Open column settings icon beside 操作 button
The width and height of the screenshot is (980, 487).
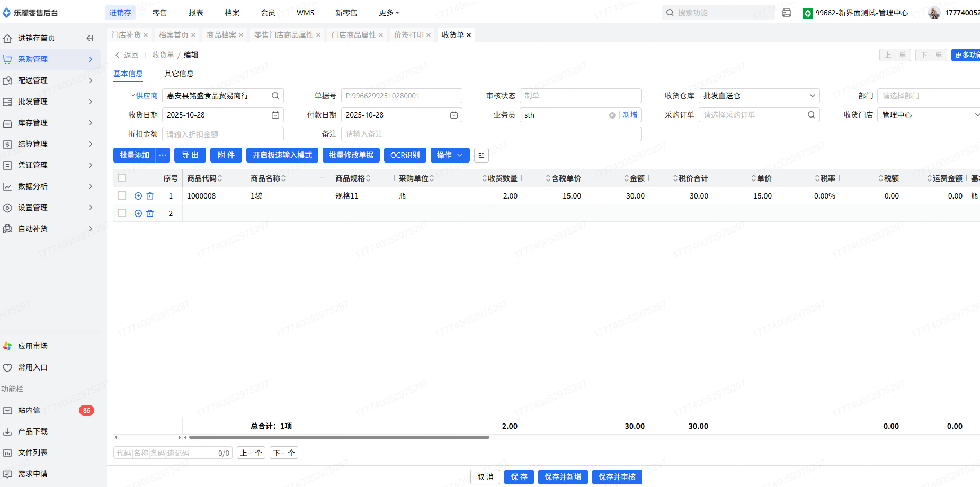click(481, 155)
